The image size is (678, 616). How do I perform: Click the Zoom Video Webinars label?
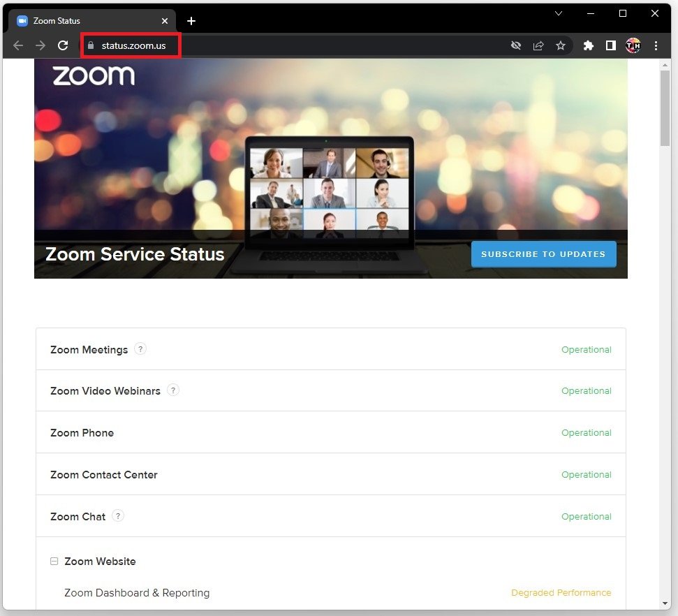(x=105, y=391)
